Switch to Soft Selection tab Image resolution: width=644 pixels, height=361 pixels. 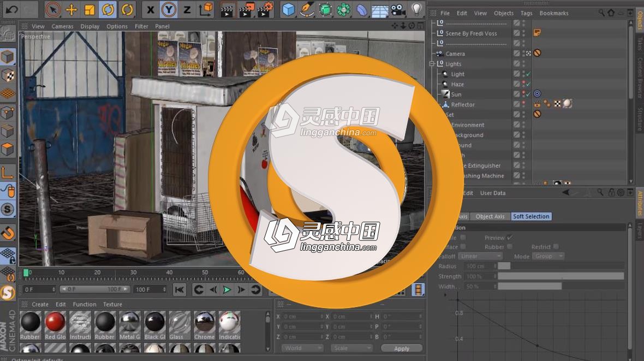point(531,216)
